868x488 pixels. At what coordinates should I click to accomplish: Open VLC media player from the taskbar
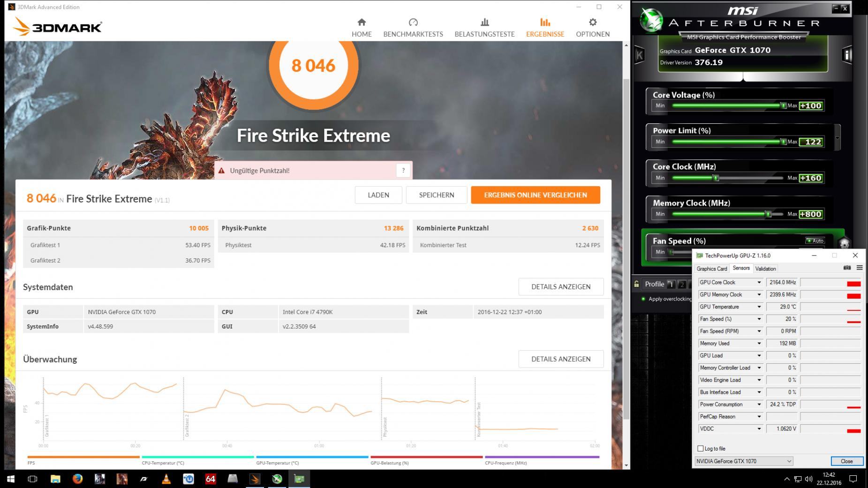pyautogui.click(x=166, y=479)
